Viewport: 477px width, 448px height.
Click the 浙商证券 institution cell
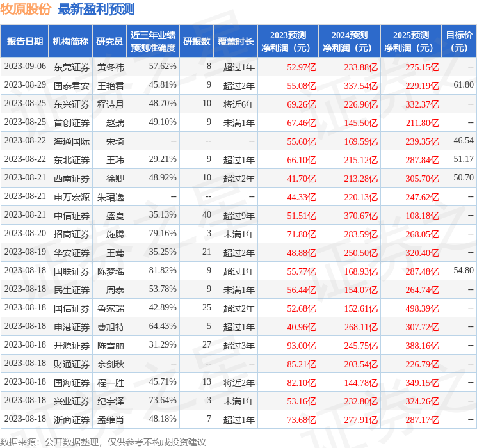[x=72, y=420]
